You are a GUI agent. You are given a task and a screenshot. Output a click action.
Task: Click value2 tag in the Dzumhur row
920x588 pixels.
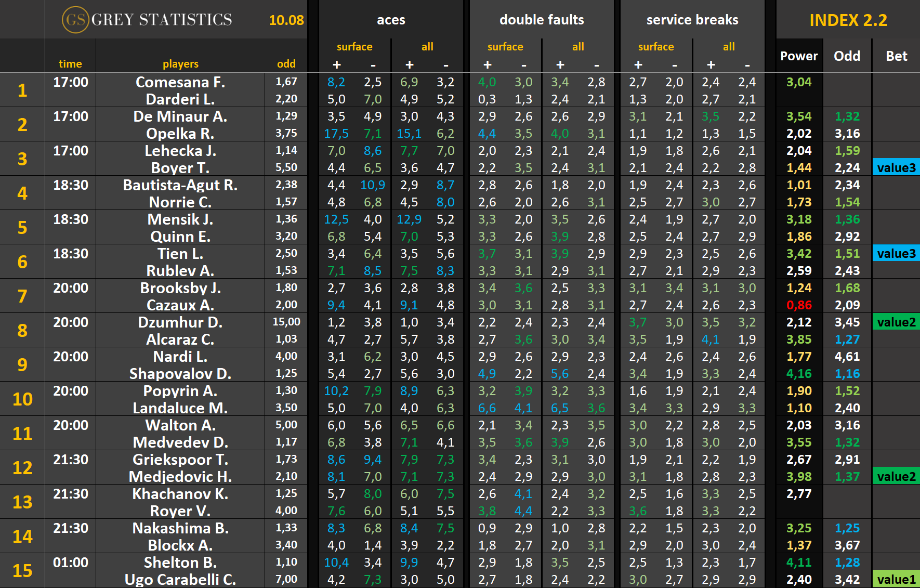tap(896, 322)
